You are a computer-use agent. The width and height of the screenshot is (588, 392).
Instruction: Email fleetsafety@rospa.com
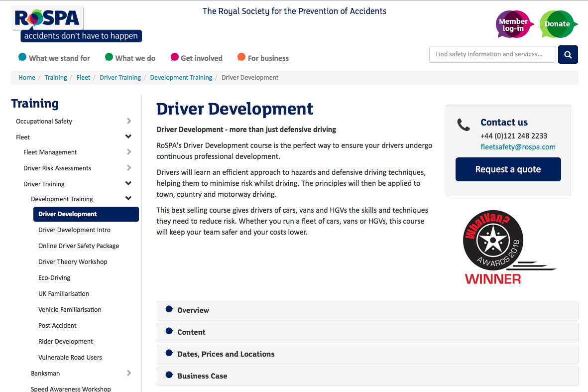pyautogui.click(x=518, y=147)
